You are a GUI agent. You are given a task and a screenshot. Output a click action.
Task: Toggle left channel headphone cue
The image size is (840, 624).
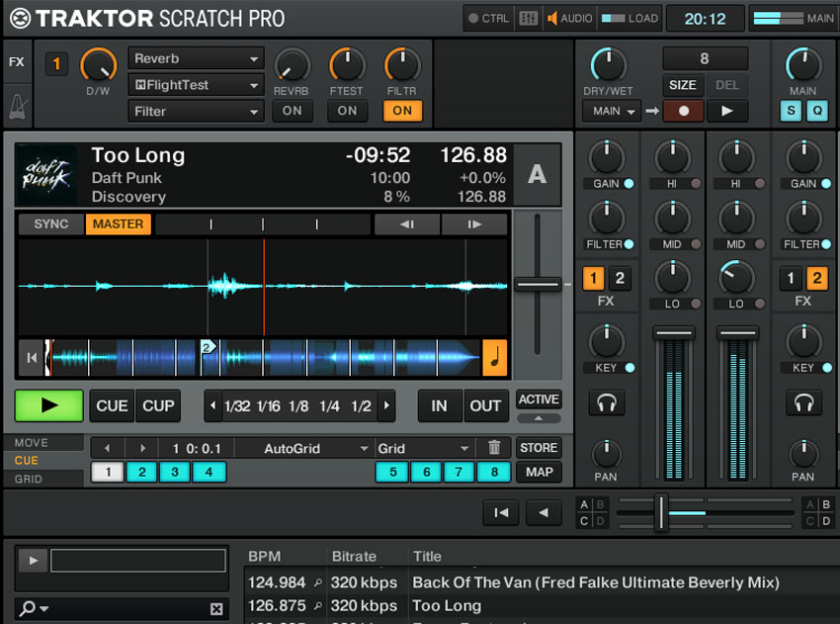(607, 402)
